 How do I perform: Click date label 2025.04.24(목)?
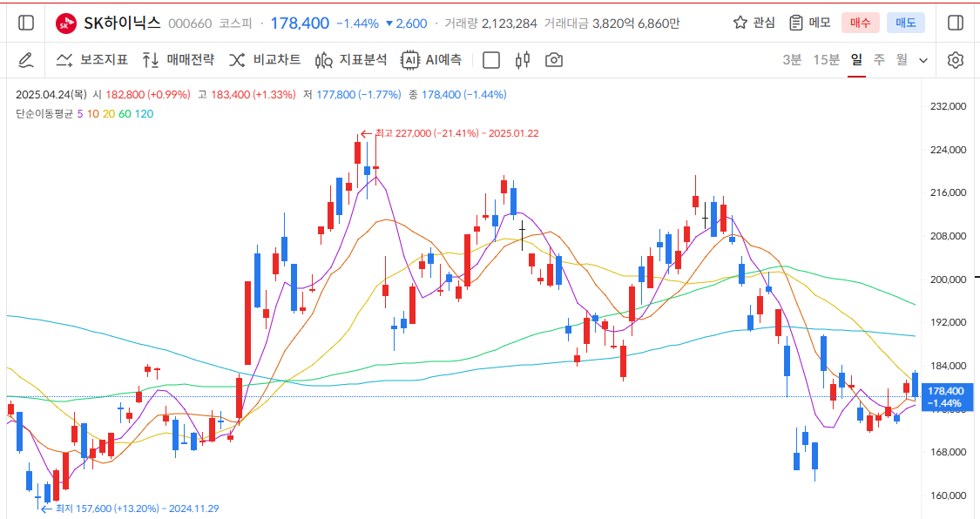[51, 94]
